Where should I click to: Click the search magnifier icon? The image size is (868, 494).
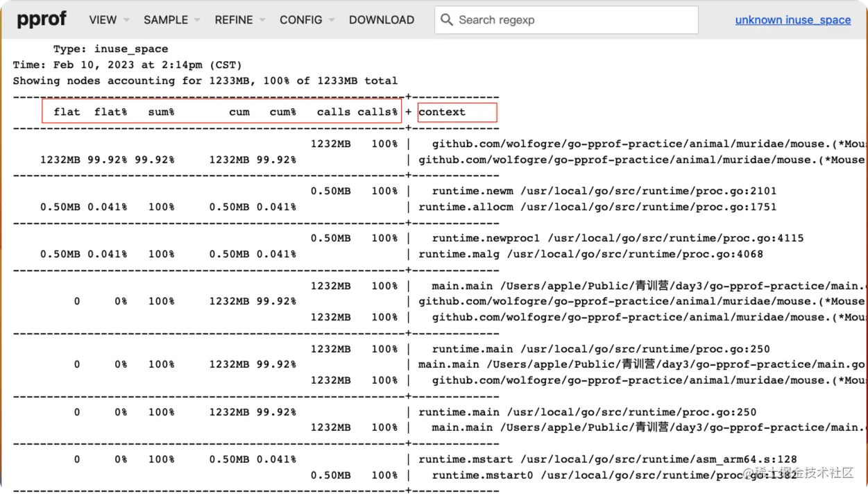tap(447, 20)
